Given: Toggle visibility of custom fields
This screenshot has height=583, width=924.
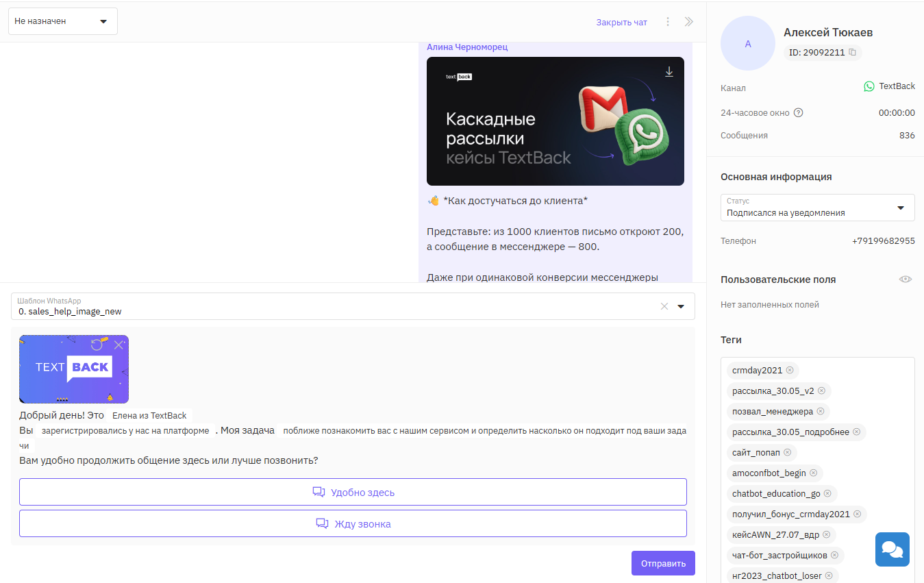Looking at the screenshot, I should click(905, 280).
